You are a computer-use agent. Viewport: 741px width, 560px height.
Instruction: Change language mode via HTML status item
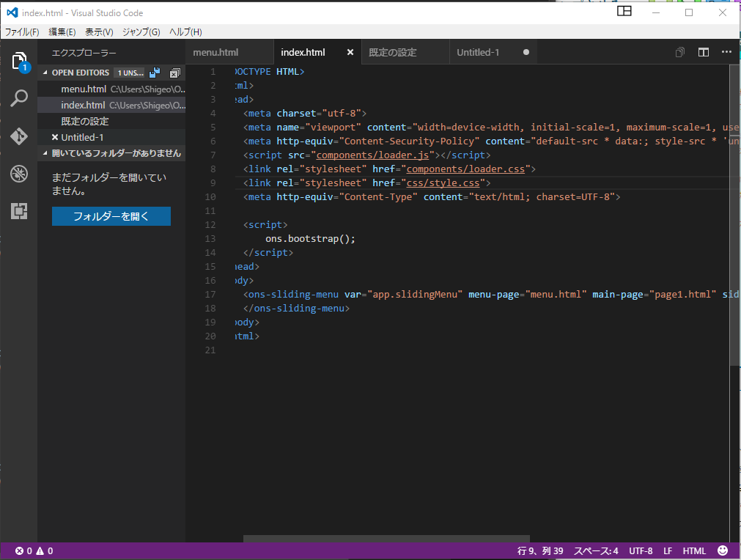click(x=694, y=551)
